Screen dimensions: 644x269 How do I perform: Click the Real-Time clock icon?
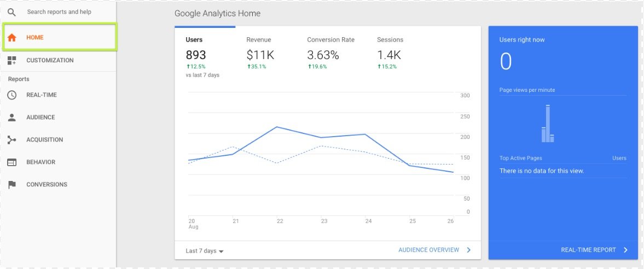pos(11,95)
